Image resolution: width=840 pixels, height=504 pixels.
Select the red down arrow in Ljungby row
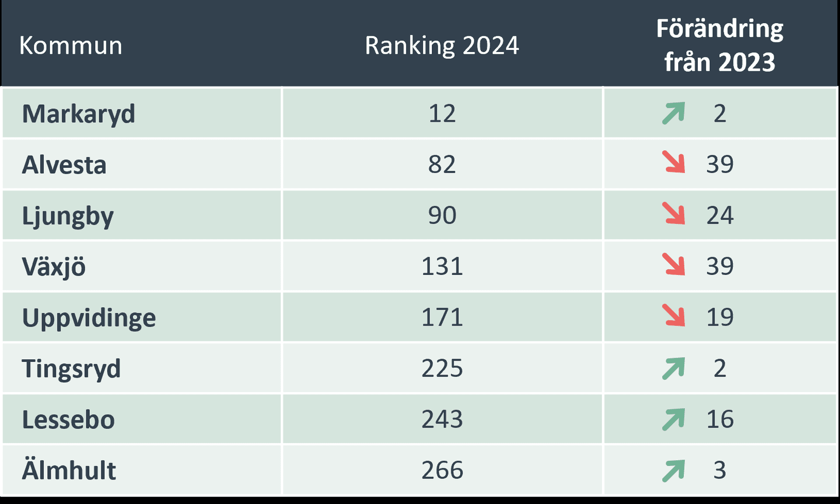[x=673, y=213]
